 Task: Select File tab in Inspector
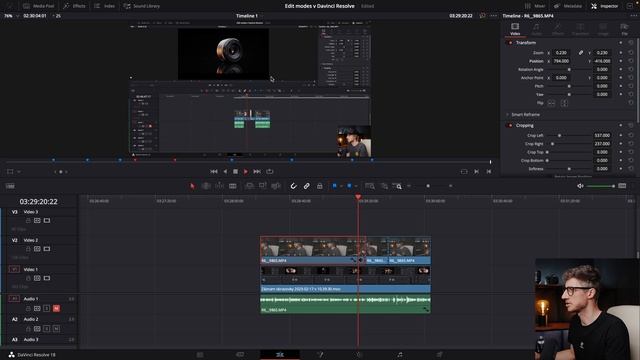click(x=624, y=29)
